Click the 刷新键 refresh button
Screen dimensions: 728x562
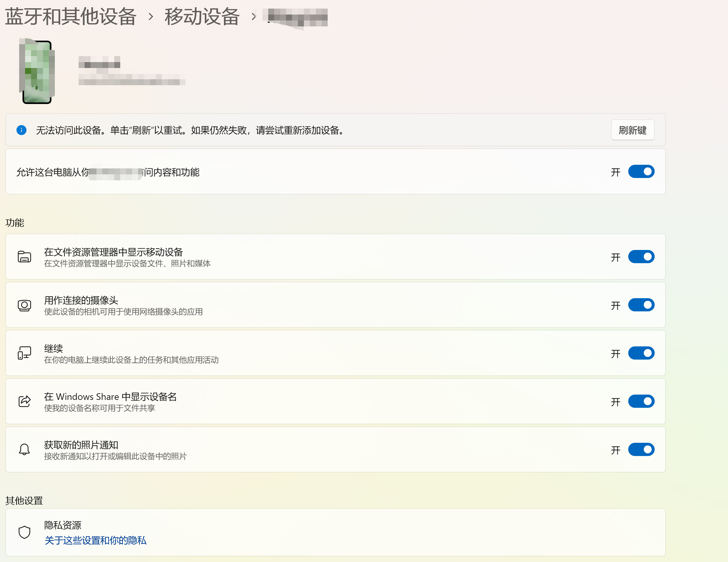click(x=632, y=130)
